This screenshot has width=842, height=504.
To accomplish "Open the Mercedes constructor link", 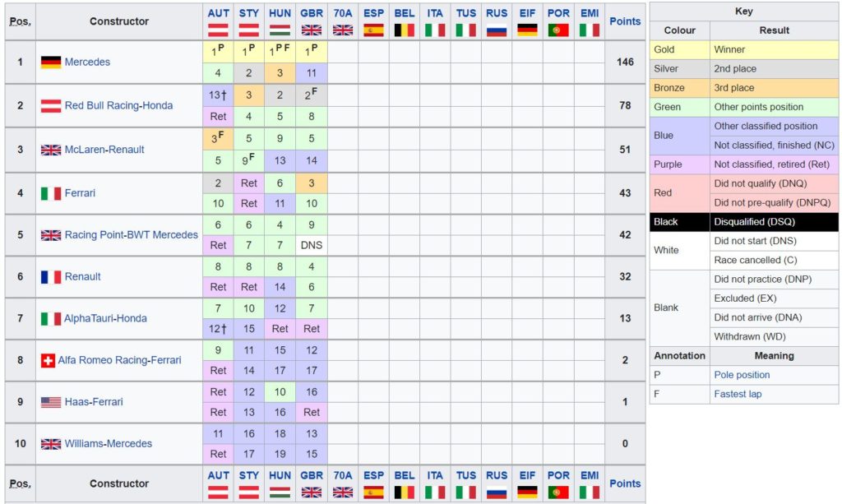I will pos(87,62).
